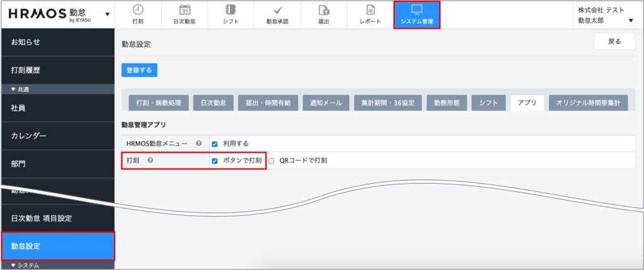Click help icon beside HRMOS勤怠メニュー
Screen dimensions: 644x270
click(199, 143)
